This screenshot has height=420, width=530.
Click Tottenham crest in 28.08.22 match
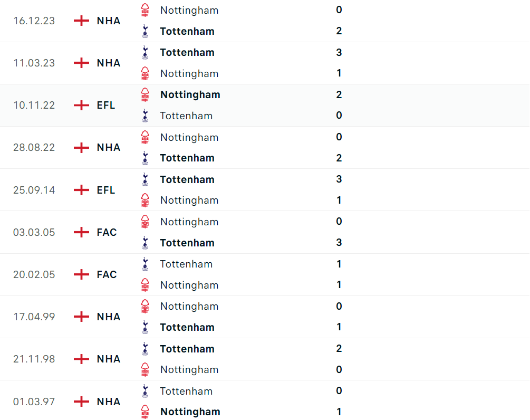pyautogui.click(x=145, y=158)
